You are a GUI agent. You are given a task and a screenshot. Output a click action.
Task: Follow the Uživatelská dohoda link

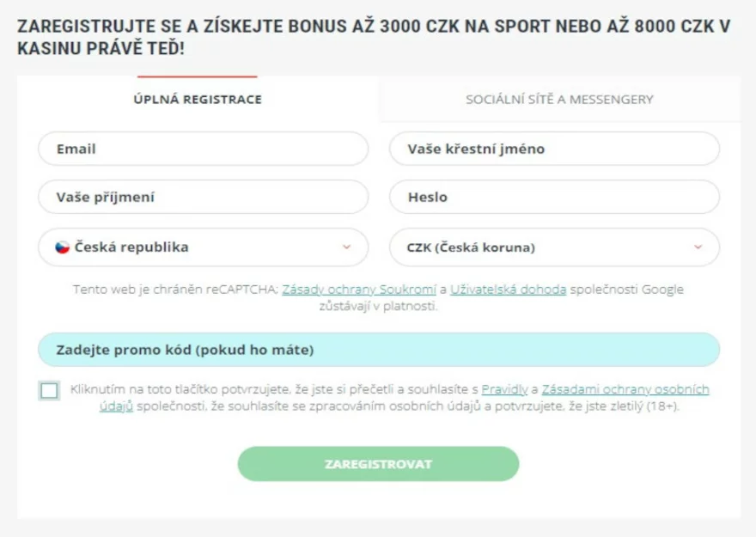(508, 290)
